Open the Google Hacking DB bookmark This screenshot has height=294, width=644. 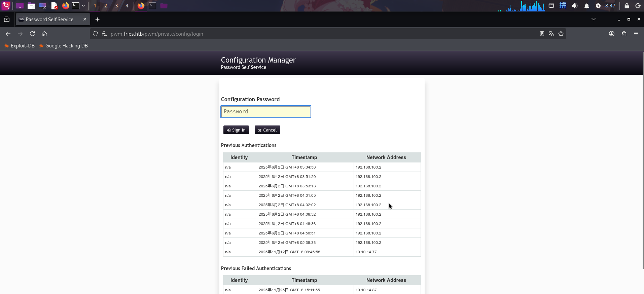pos(63,46)
